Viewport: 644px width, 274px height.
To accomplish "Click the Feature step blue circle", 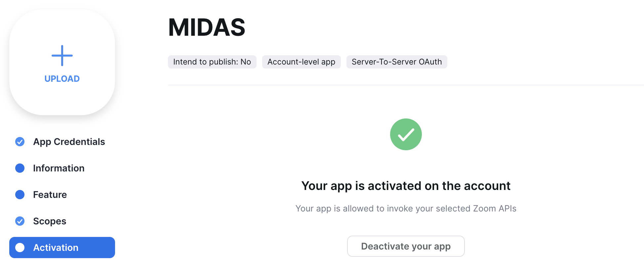I will click(20, 195).
